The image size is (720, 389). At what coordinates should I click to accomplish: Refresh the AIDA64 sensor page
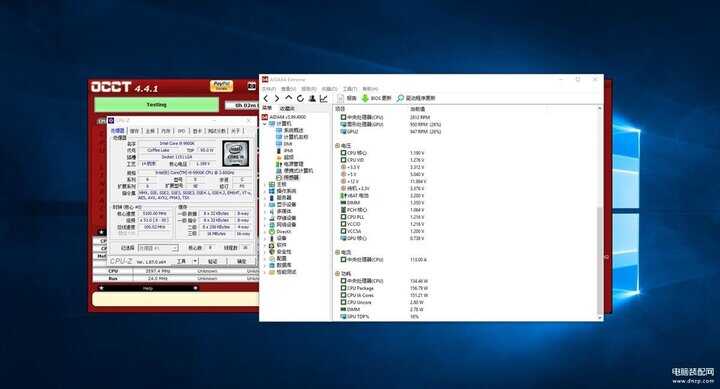300,98
